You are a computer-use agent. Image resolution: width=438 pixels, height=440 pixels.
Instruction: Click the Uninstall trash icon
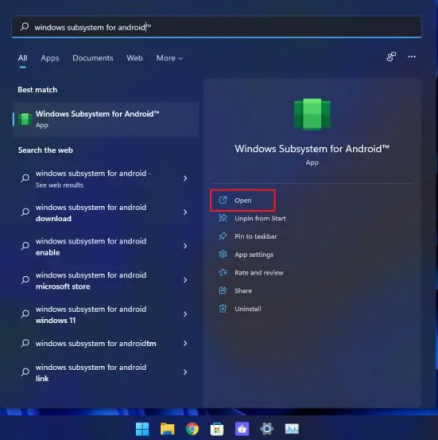tap(223, 309)
